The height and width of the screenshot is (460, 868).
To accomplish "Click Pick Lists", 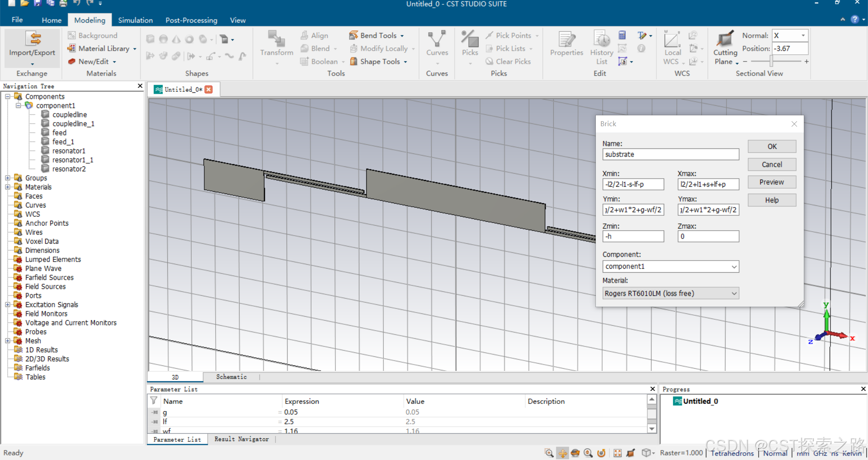I will pyautogui.click(x=509, y=48).
